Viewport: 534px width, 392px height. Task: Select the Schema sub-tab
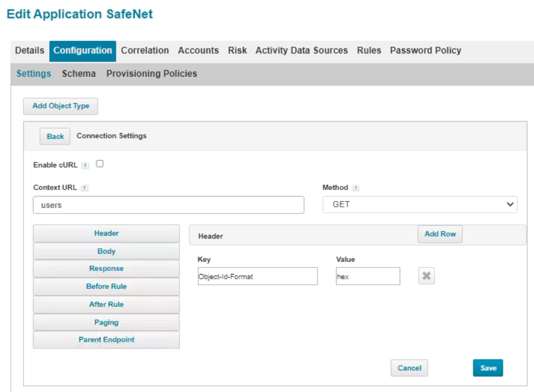tap(79, 74)
